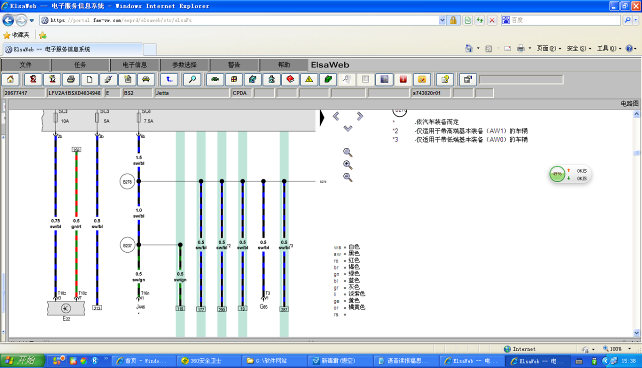Open the 电子信息 menu

135,65
